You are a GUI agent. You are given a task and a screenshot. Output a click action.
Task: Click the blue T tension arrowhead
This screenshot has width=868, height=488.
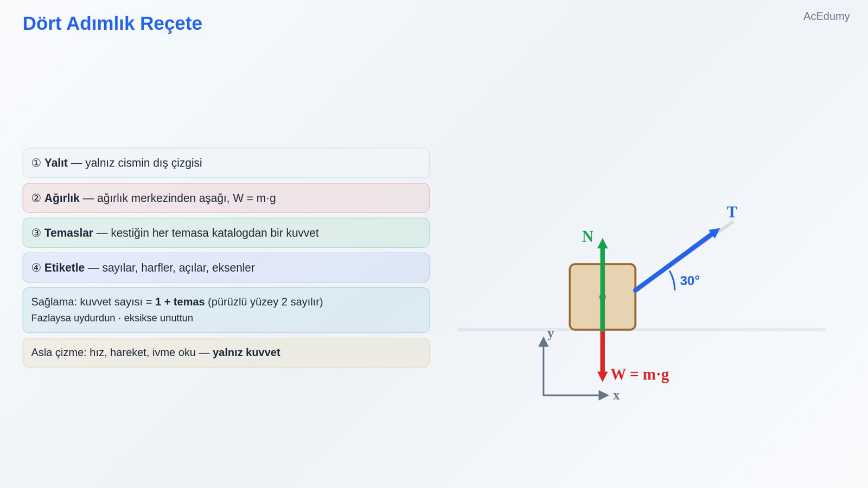click(715, 233)
